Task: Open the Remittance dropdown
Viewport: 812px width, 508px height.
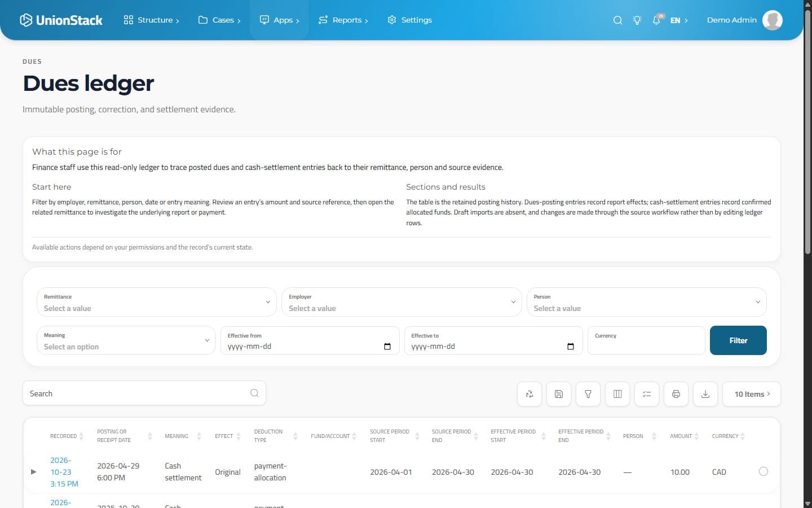Action: 157,302
